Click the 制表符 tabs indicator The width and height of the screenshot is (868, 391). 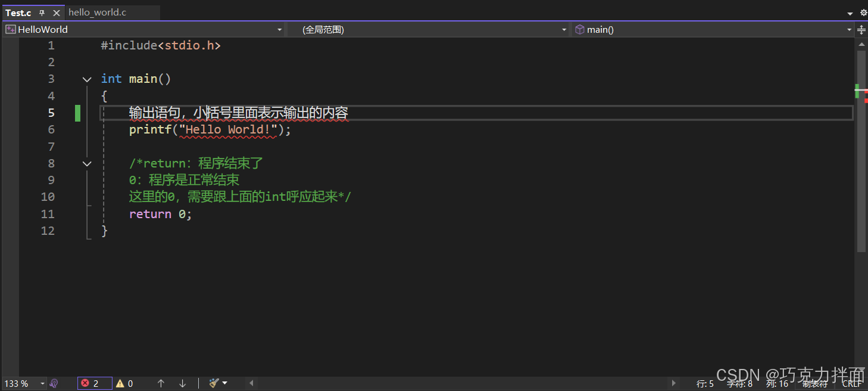(x=814, y=384)
